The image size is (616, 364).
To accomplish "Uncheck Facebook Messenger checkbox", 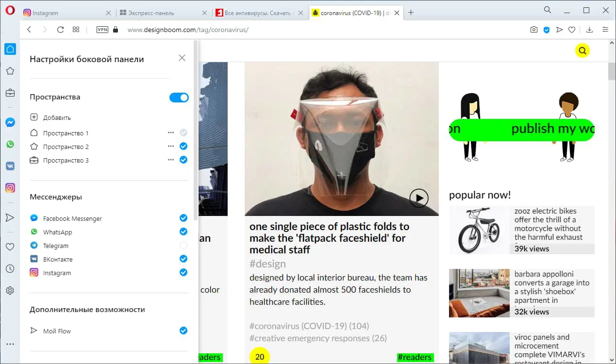I will pyautogui.click(x=183, y=218).
